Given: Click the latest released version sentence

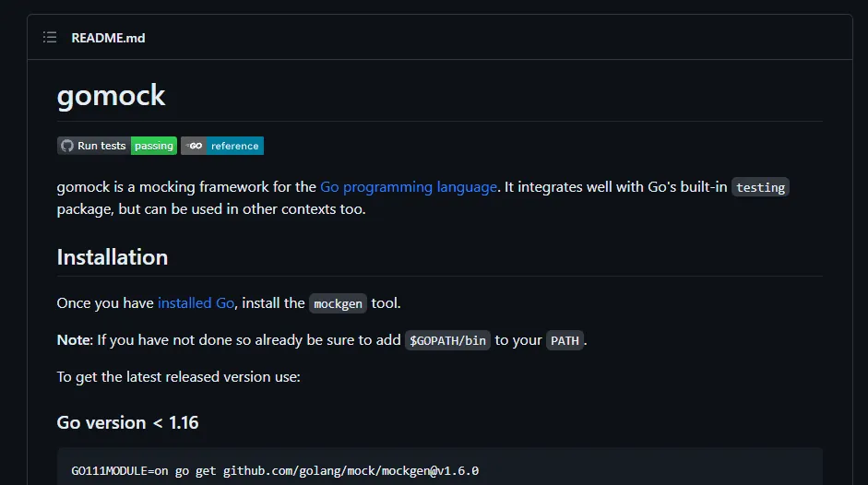Looking at the screenshot, I should pyautogui.click(x=178, y=377).
